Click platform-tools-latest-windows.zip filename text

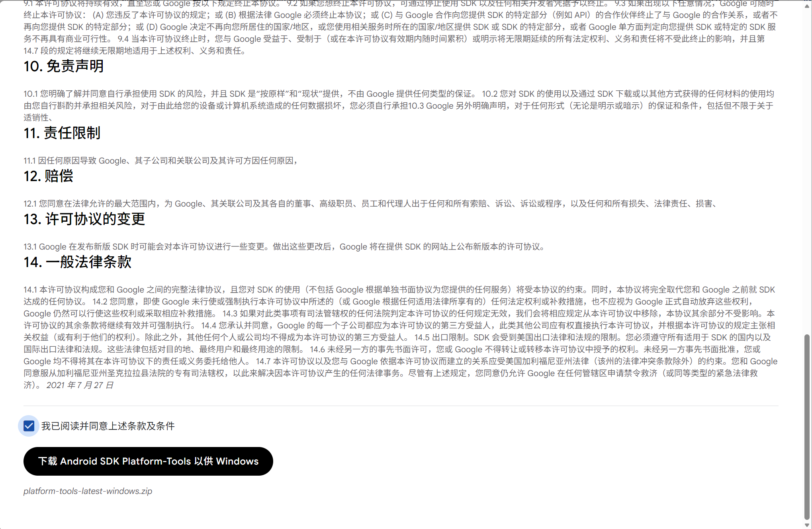[88, 491]
